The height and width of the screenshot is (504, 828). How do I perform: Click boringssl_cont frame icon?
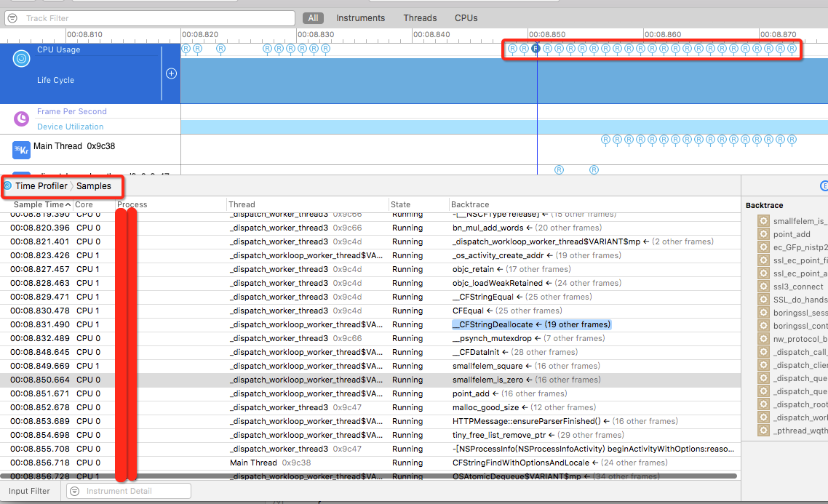coord(763,326)
